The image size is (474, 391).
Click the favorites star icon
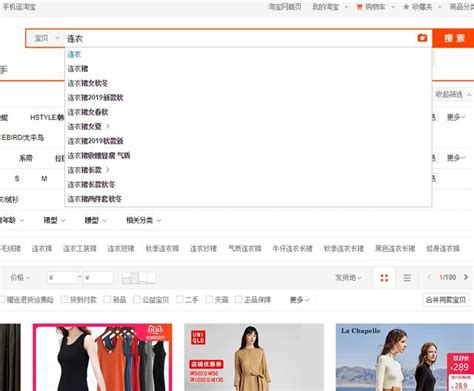coord(406,7)
